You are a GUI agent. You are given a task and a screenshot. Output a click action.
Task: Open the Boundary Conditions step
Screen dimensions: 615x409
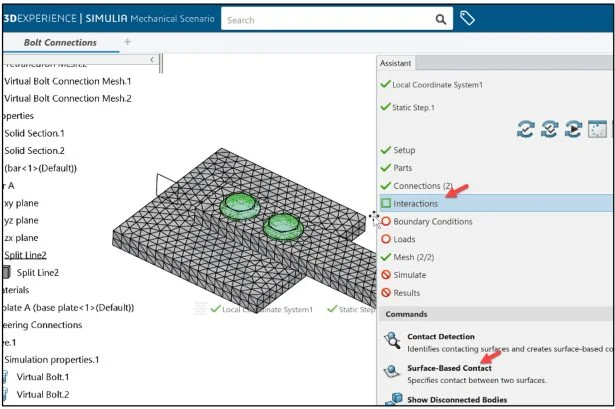click(x=432, y=221)
